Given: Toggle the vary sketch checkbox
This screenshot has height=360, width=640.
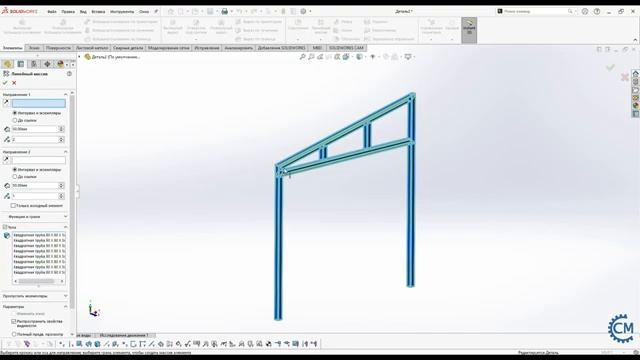Looking at the screenshot, I should [x=13, y=314].
